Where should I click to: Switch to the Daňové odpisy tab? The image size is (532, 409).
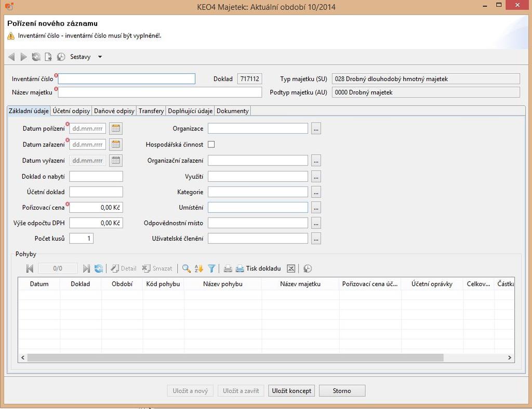pos(114,111)
